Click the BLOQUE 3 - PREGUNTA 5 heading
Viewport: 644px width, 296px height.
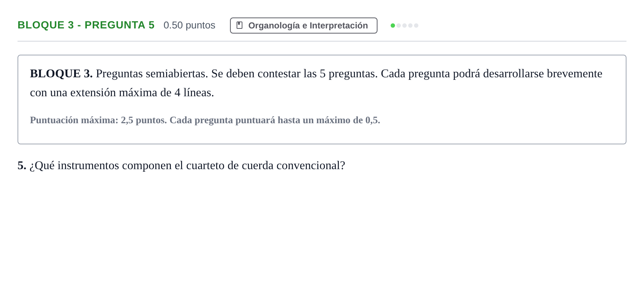(86, 25)
